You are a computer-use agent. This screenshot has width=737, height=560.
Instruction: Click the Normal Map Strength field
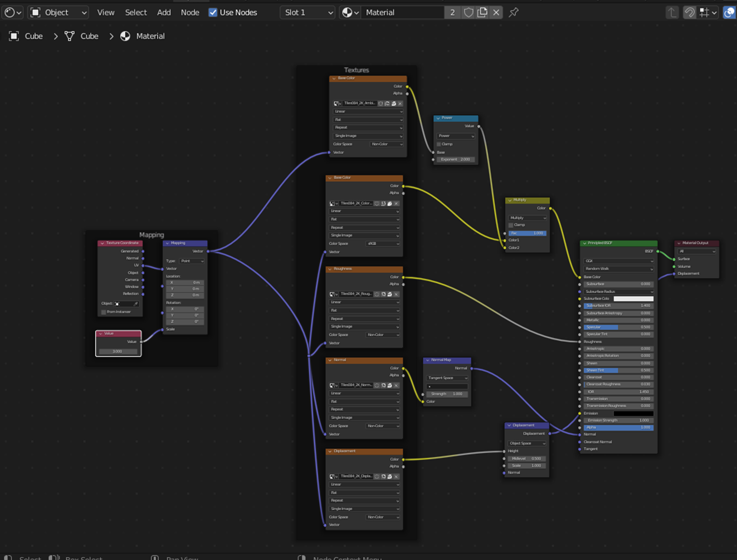[447, 394]
